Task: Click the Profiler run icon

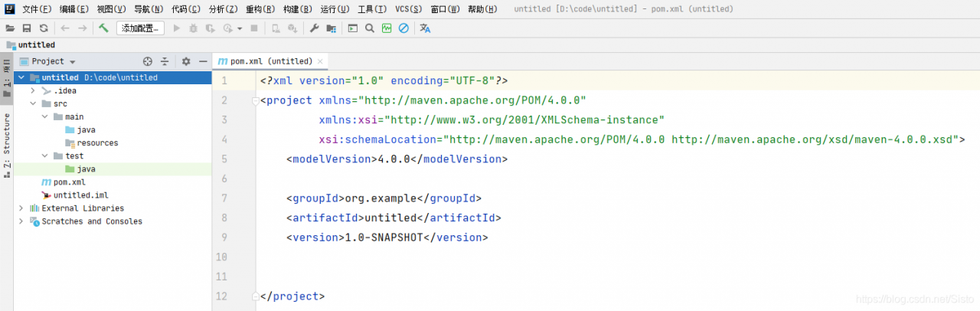Action: coord(227,28)
